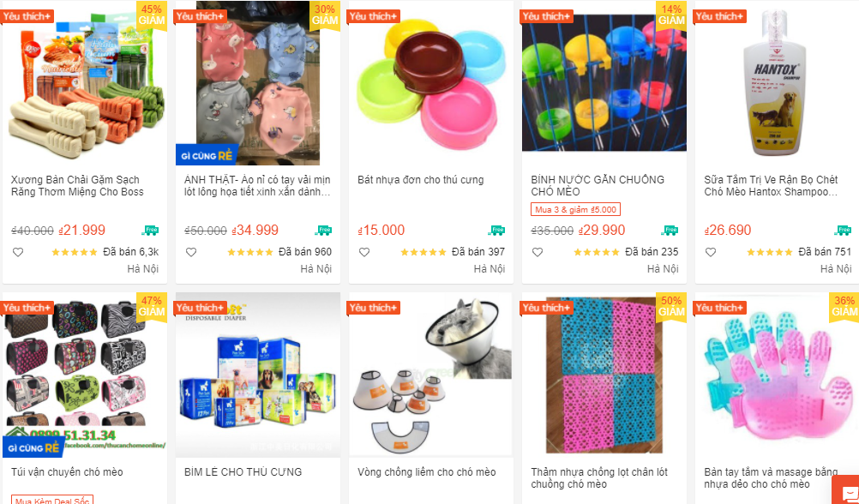Open Hantox shampoo bottle image

[778, 83]
